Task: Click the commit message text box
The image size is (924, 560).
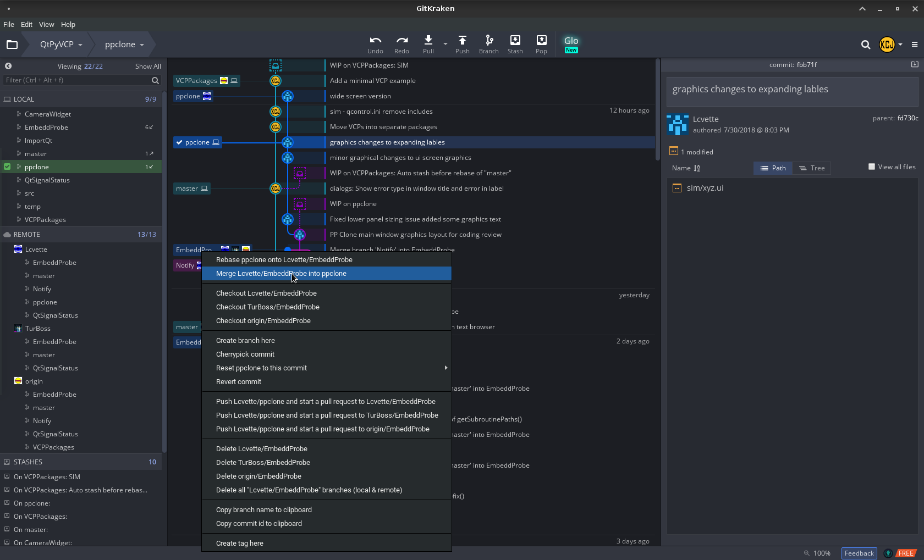Action: pos(792,91)
